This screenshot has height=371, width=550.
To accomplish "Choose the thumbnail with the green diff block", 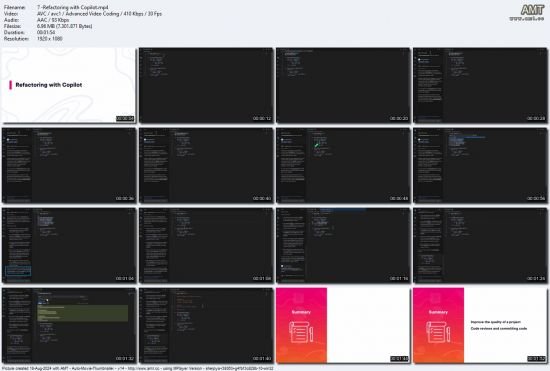I will [69, 325].
